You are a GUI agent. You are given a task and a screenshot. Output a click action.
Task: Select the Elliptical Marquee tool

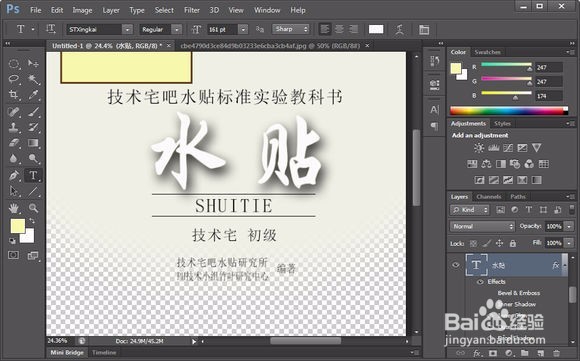pos(14,64)
